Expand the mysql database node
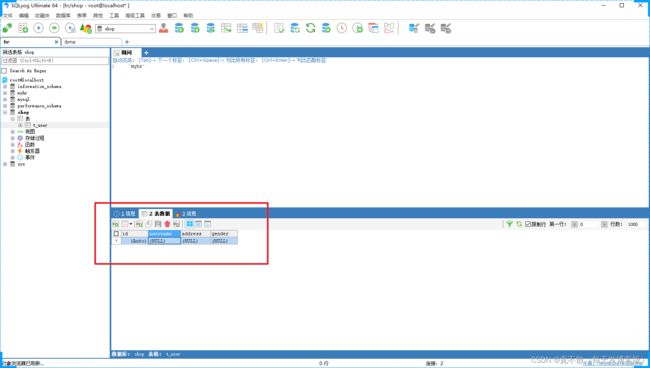The width and height of the screenshot is (650, 368). pos(5,99)
